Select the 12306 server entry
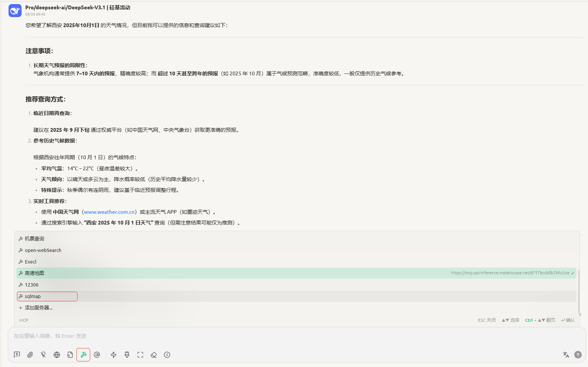 click(x=32, y=285)
